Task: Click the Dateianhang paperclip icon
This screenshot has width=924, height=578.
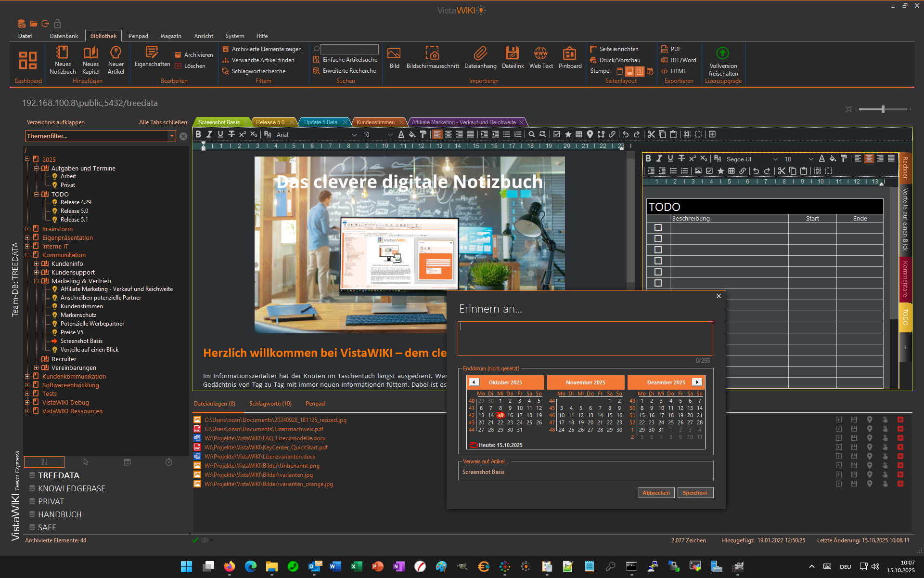Action: click(480, 53)
